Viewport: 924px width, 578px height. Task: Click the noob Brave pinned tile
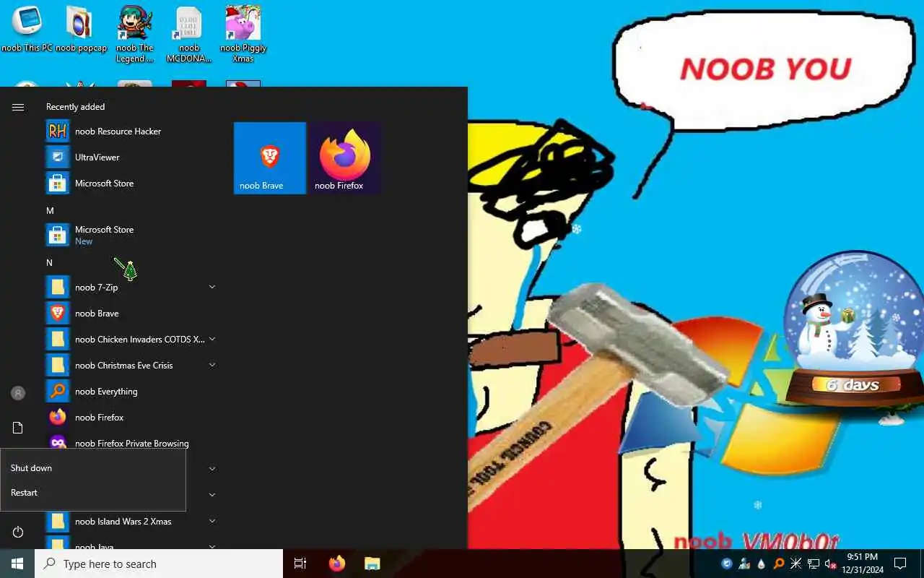coord(270,158)
